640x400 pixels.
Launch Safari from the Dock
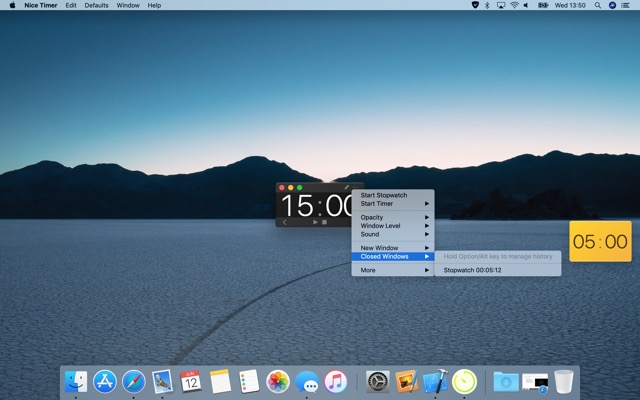coord(133,382)
